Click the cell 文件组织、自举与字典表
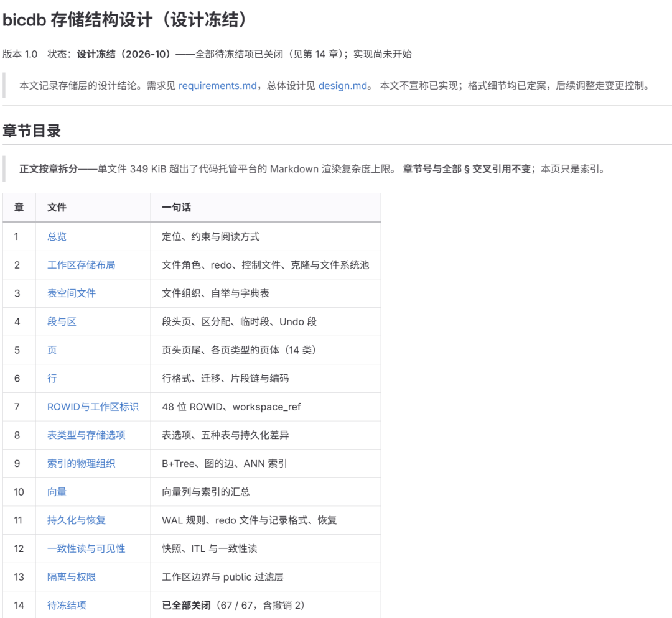672x618 pixels. point(265,293)
